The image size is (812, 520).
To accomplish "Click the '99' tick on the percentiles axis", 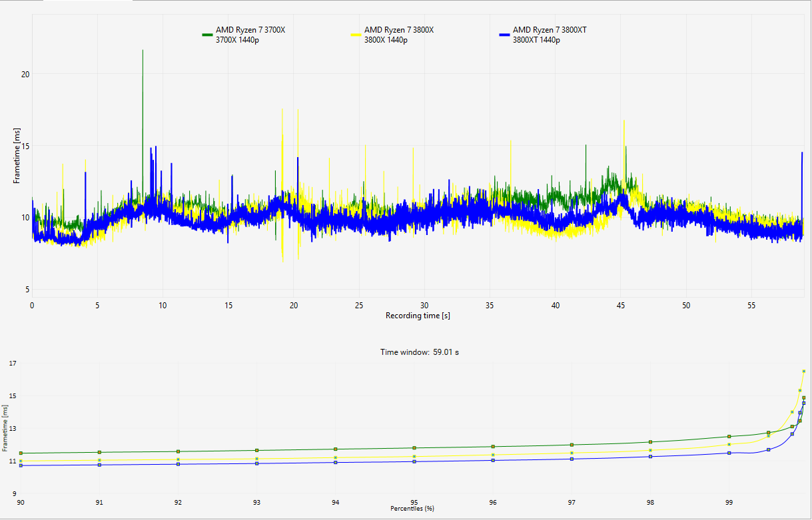I will coord(729,503).
